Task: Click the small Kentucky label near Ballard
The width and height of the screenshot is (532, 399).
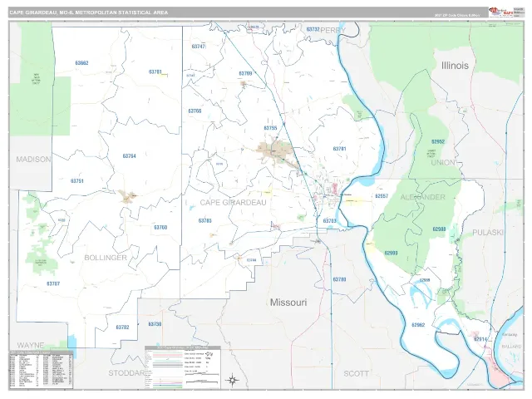Action: coord(510,334)
